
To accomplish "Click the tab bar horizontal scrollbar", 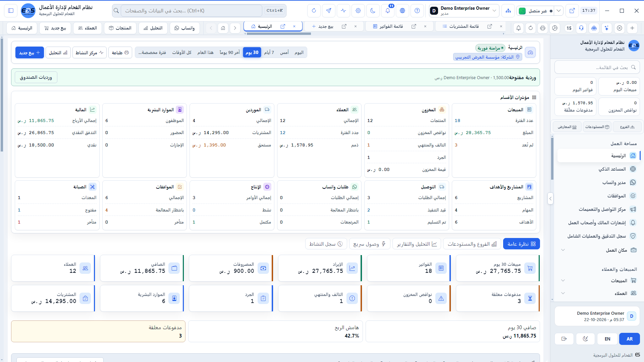I will pyautogui.click(x=279, y=34).
